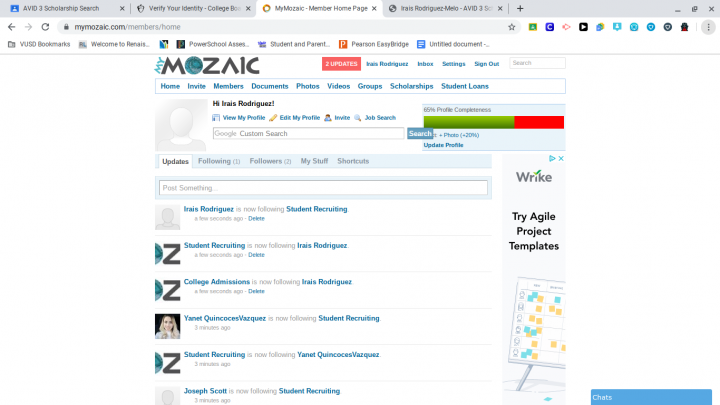Open the Joseph Scott profile link

(x=205, y=391)
